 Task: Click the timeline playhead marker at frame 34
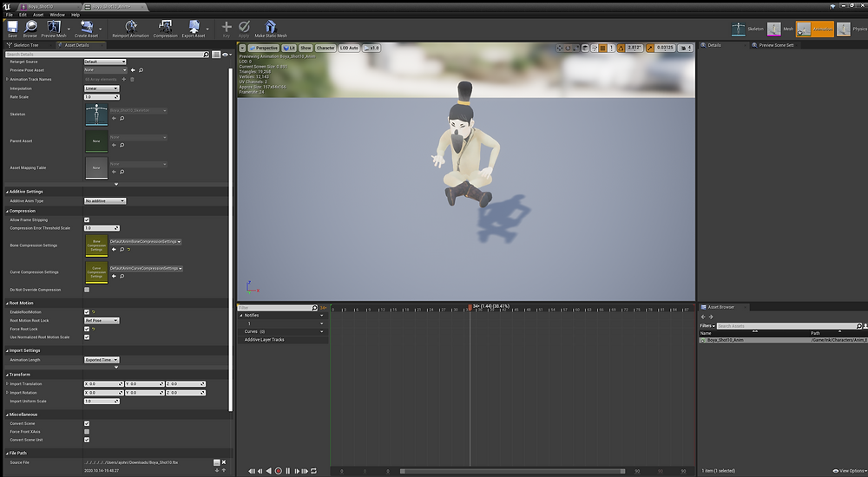[x=470, y=307]
